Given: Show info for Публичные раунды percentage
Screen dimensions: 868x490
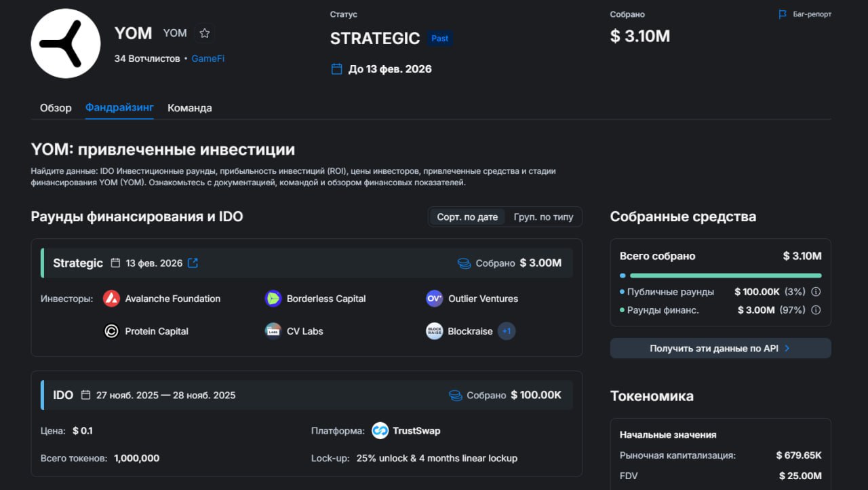Looking at the screenshot, I should [x=816, y=292].
